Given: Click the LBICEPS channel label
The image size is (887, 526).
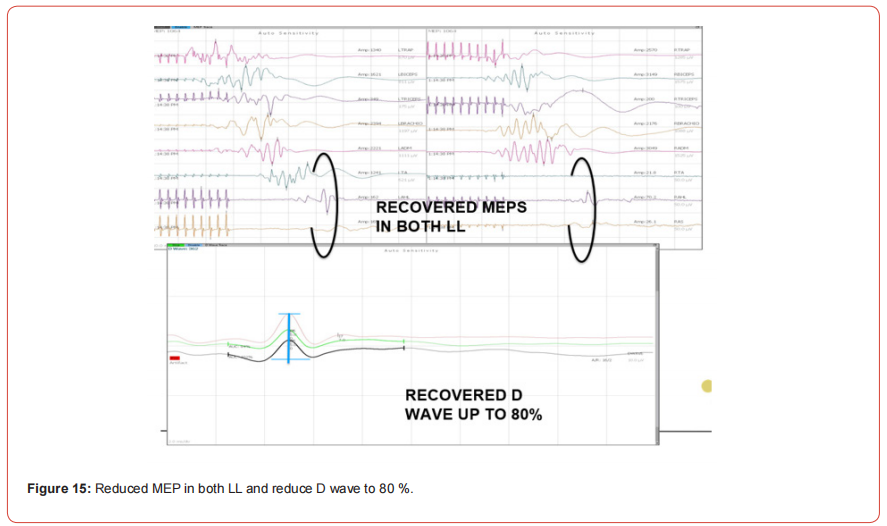Looking at the screenshot, I should 407,74.
